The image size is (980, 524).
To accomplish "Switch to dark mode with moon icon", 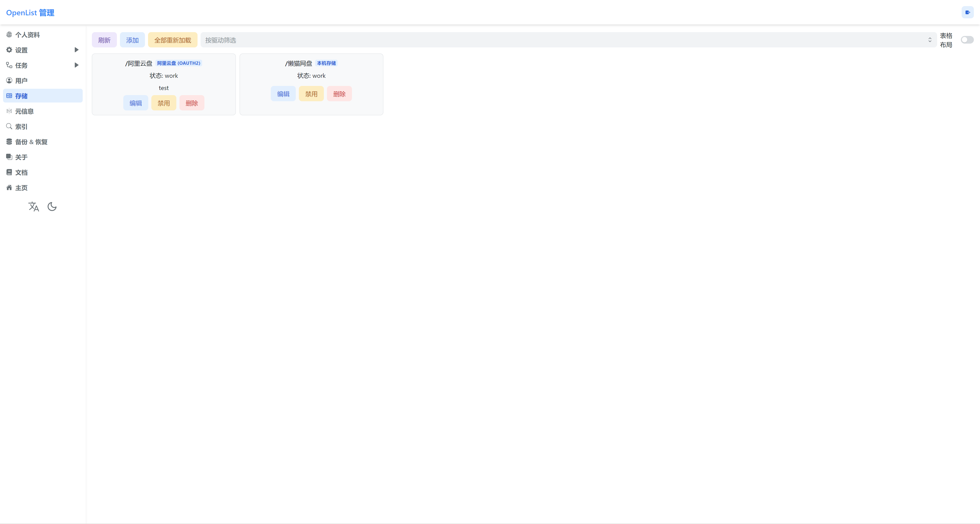I will (x=52, y=207).
